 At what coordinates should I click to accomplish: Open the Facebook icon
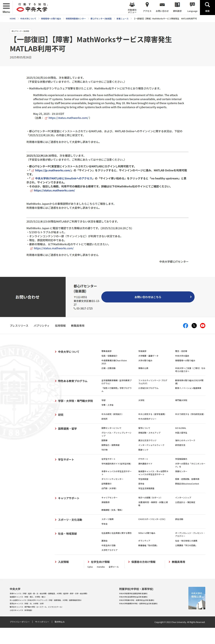pyautogui.click(x=186, y=326)
